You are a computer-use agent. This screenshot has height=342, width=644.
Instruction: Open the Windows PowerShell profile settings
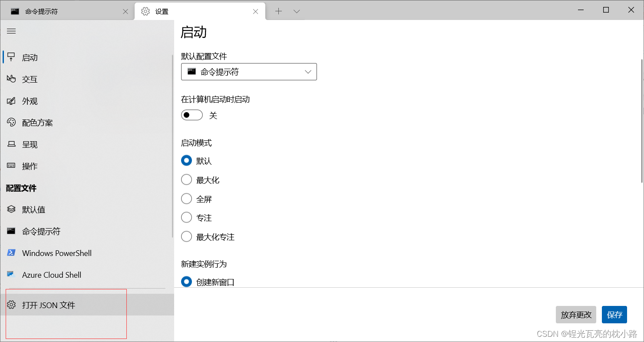[87, 253]
